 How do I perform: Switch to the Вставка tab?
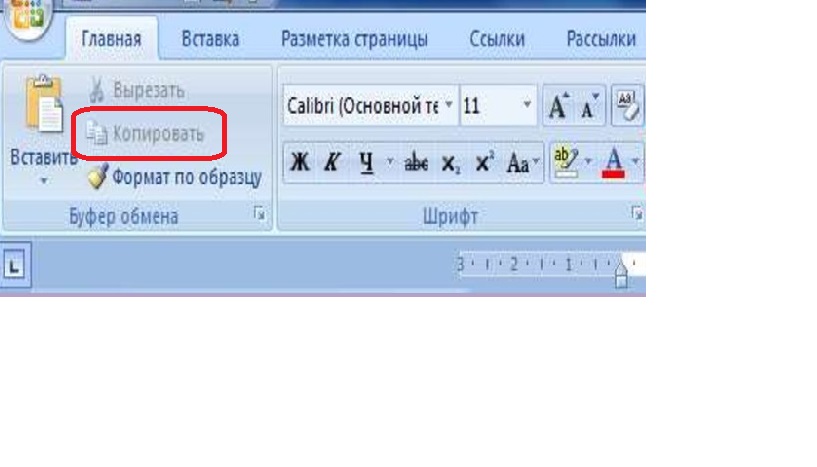[210, 40]
